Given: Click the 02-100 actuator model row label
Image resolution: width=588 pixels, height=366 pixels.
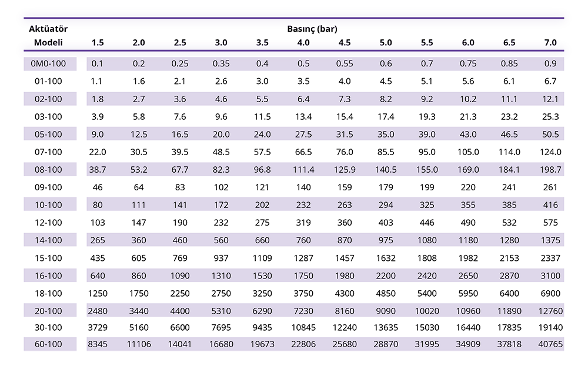Looking at the screenshot, I should 48,99.
